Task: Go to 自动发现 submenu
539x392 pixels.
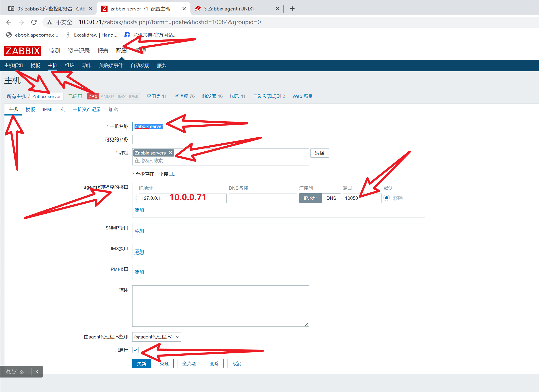Action: click(140, 66)
